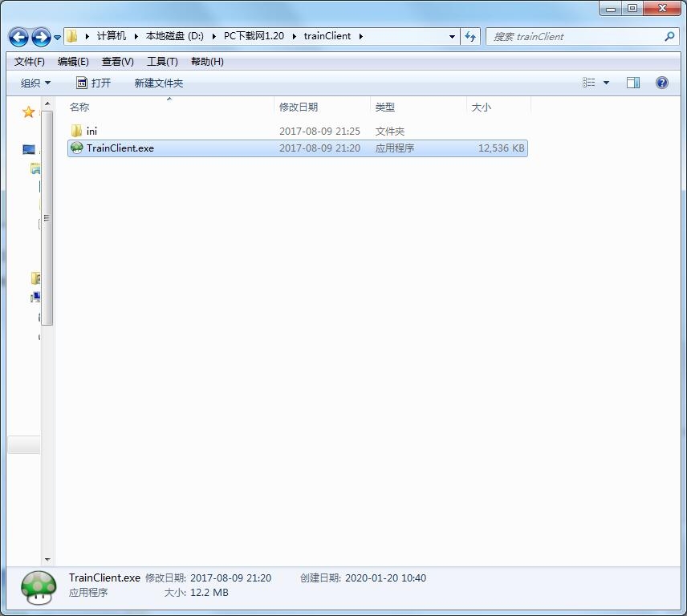Click 大小 12.2 MB in the details pane
The height and width of the screenshot is (616, 687).
(197, 593)
